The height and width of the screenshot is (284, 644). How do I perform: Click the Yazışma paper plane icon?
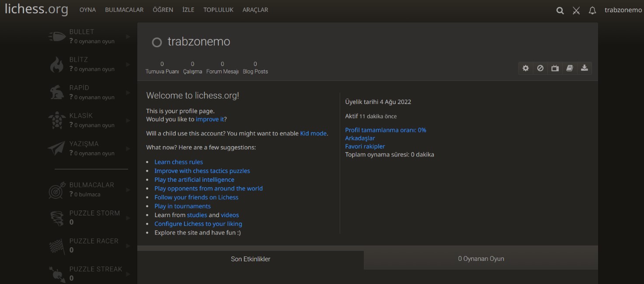[56, 148]
